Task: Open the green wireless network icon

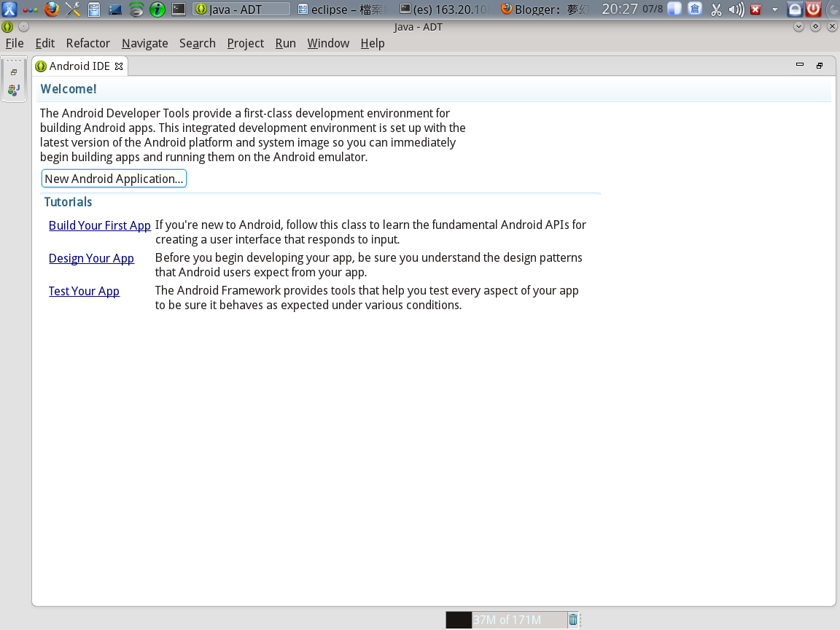Action: [x=136, y=9]
